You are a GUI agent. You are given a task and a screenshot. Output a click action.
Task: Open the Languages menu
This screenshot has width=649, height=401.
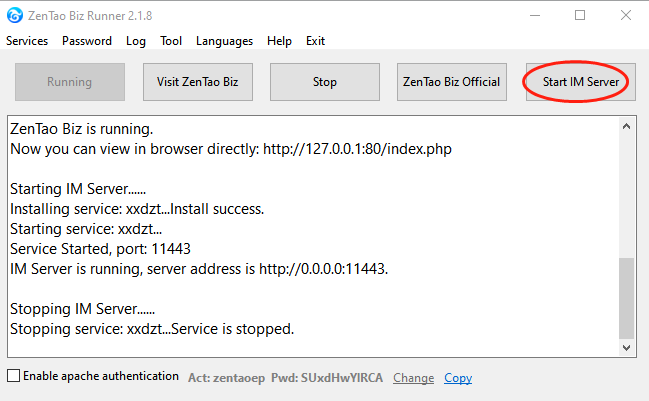pyautogui.click(x=225, y=41)
